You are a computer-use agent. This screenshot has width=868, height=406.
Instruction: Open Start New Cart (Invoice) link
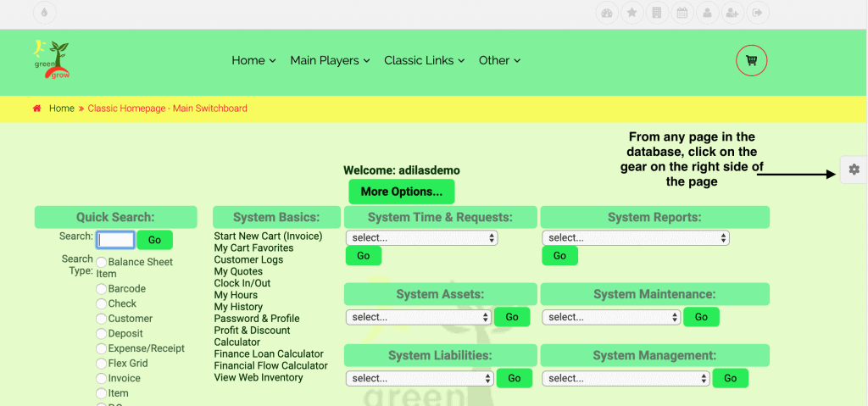268,236
